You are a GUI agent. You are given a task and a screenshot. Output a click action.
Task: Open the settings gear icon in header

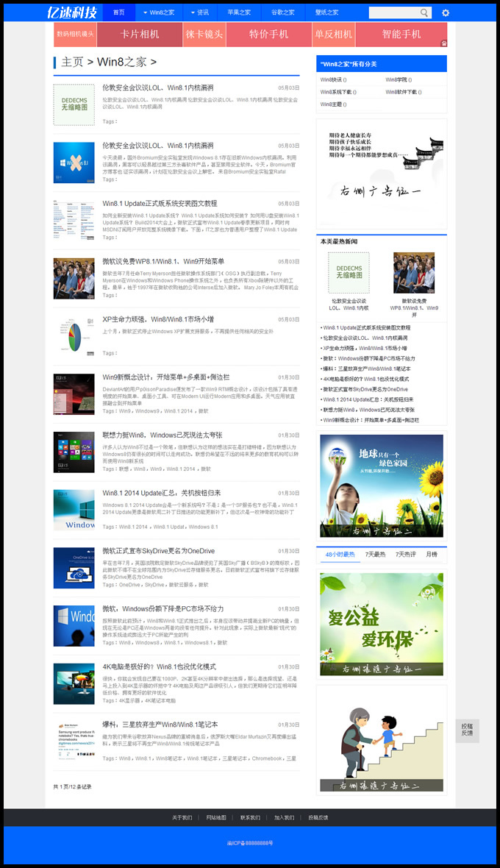click(x=446, y=13)
